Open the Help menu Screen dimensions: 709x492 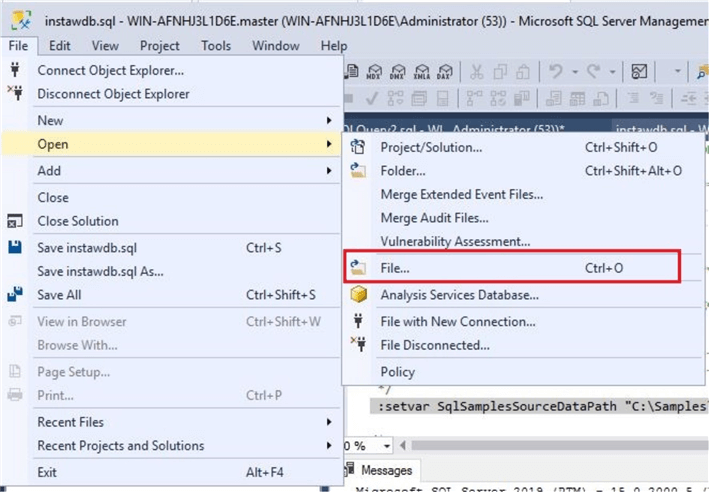[x=334, y=46]
